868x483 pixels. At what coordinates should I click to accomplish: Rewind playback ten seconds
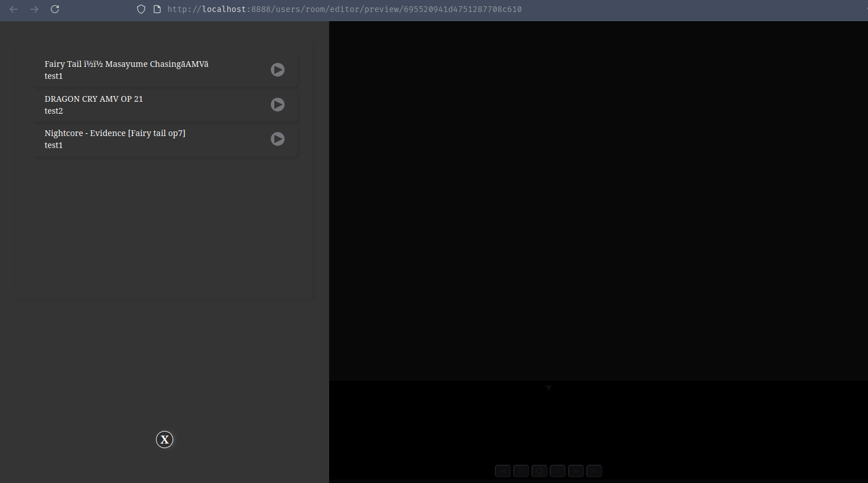(x=521, y=471)
